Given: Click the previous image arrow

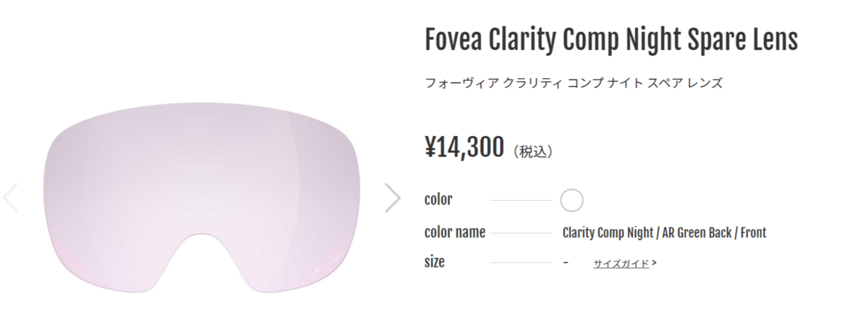Looking at the screenshot, I should [10, 198].
